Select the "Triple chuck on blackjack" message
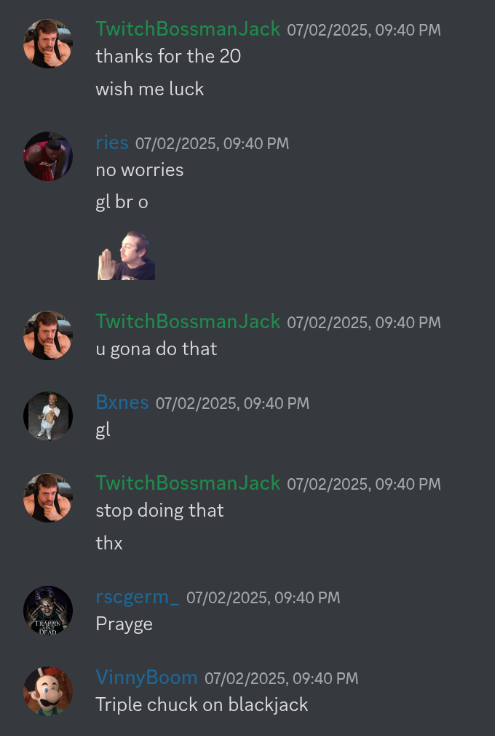 [202, 705]
